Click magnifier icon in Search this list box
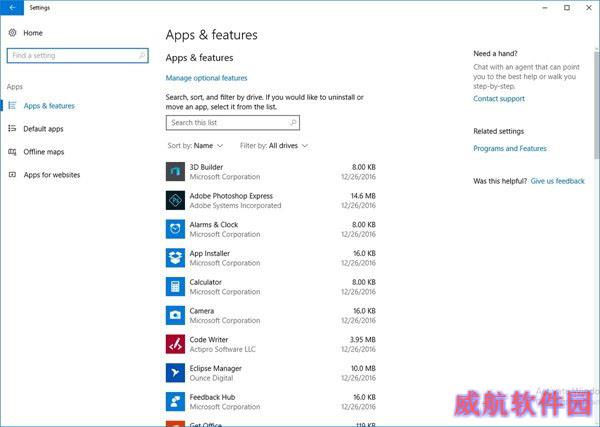600x427 pixels. point(293,122)
